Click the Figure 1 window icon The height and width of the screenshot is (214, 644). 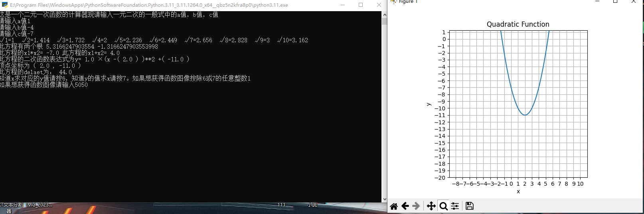393,2
